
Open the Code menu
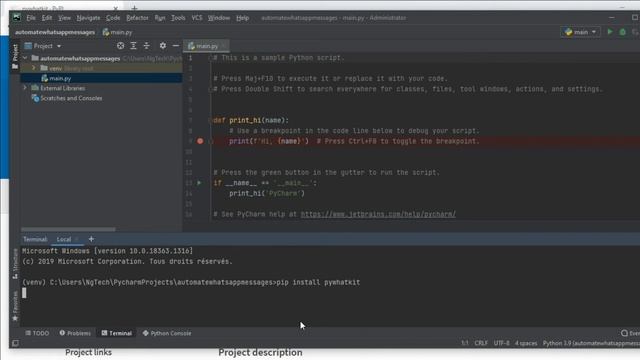(113, 18)
